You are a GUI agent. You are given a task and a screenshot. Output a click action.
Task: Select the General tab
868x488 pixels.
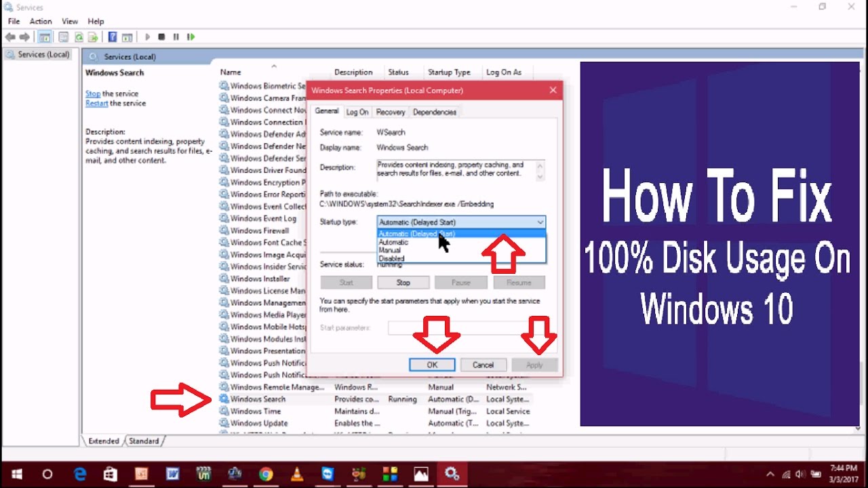point(327,111)
